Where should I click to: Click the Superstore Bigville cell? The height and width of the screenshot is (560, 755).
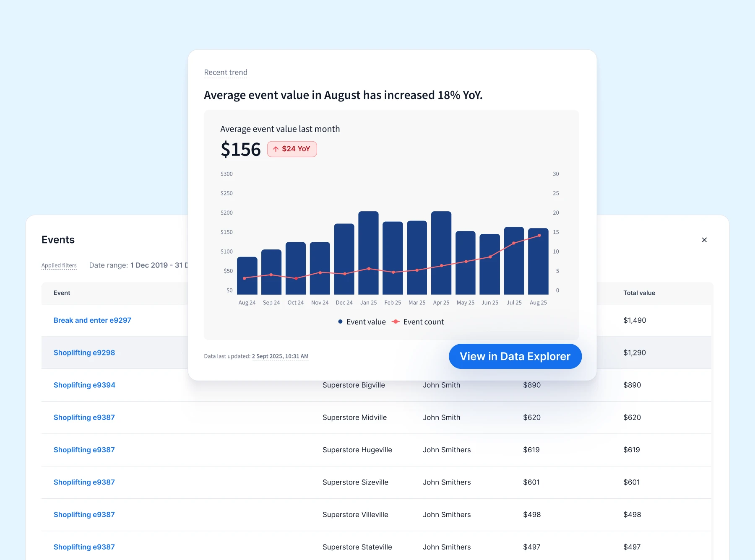354,385
